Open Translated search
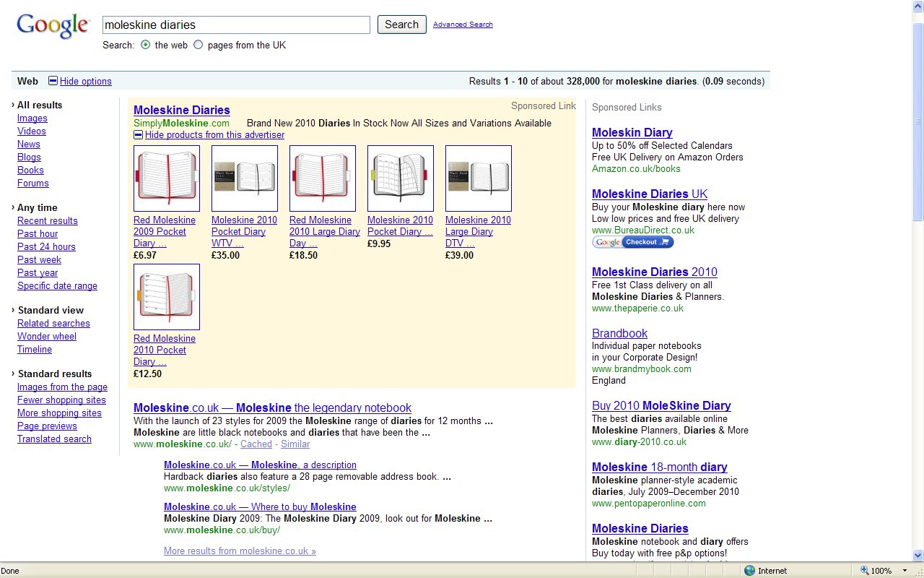The width and height of the screenshot is (924, 578). tap(54, 439)
